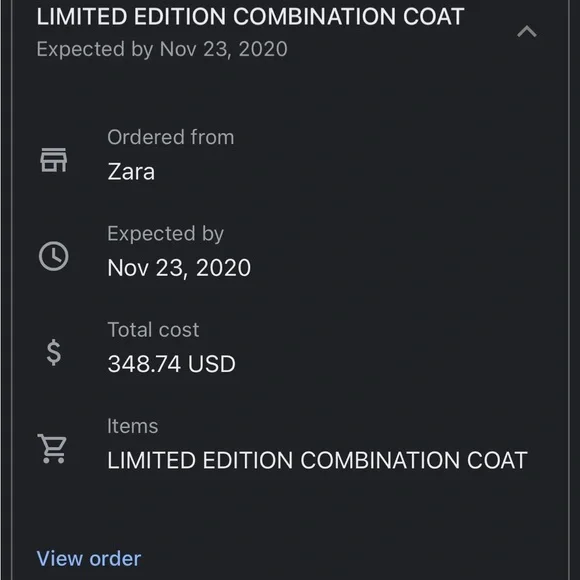Click the dollar sign icon
Image resolution: width=580 pixels, height=580 pixels.
(54, 352)
